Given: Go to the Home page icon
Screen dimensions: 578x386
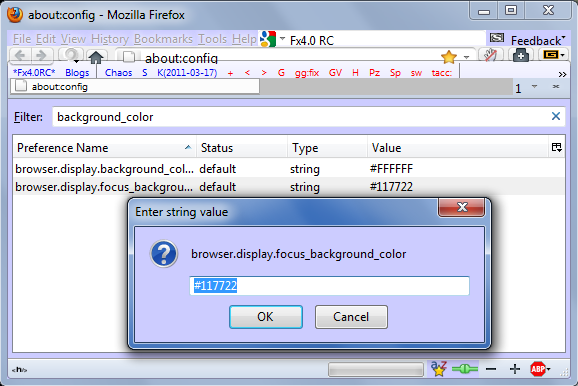Looking at the screenshot, I should [96, 56].
